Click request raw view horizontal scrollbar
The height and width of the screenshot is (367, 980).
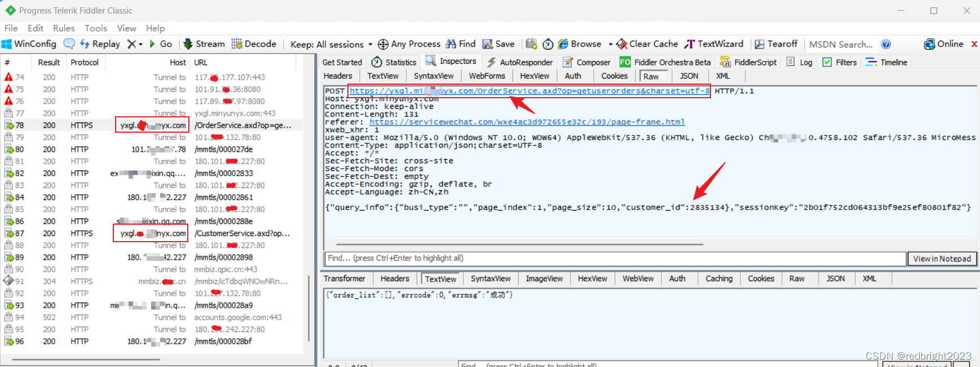(x=519, y=244)
